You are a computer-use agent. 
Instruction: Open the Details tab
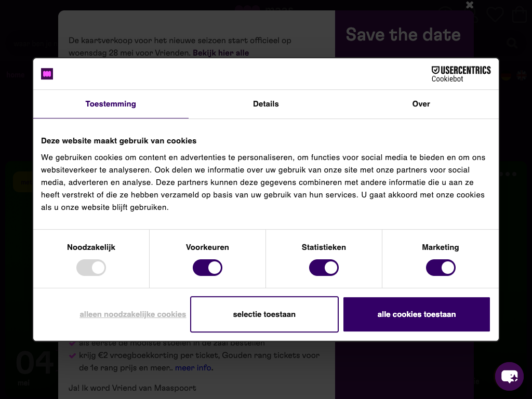pyautogui.click(x=266, y=104)
